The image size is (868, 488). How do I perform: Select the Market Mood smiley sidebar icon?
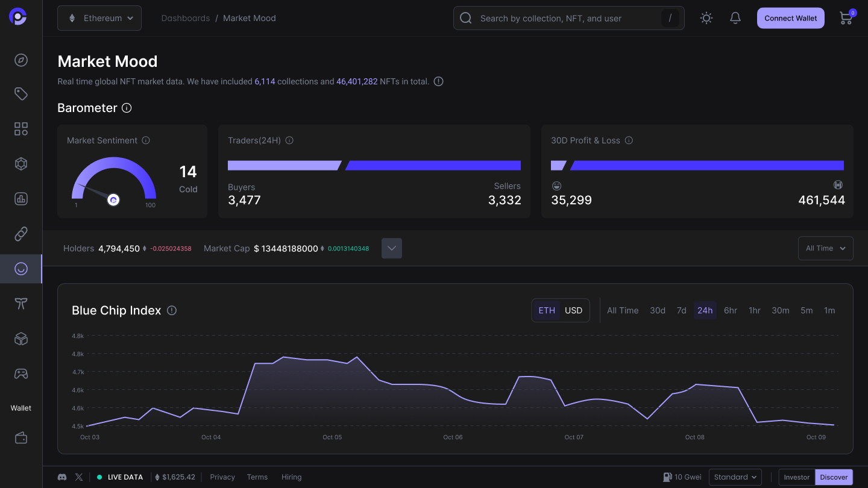pos(21,269)
